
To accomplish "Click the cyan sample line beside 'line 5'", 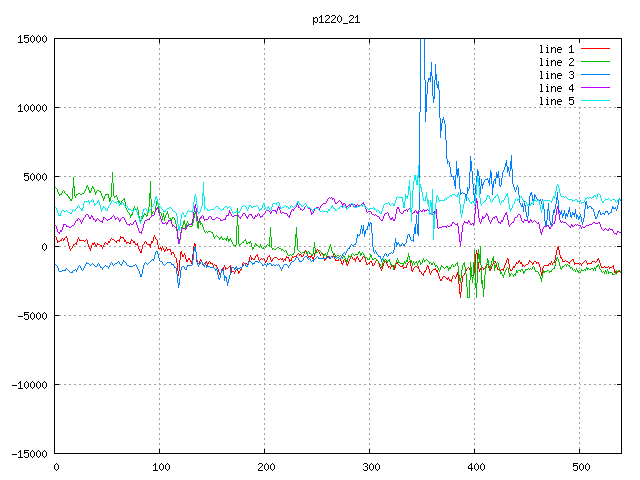I will click(595, 101).
